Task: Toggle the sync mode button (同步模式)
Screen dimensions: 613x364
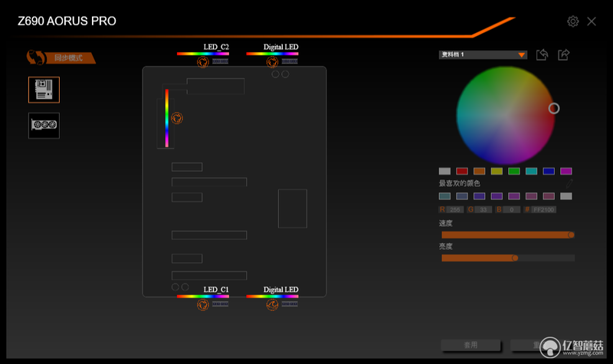Action: click(x=61, y=58)
